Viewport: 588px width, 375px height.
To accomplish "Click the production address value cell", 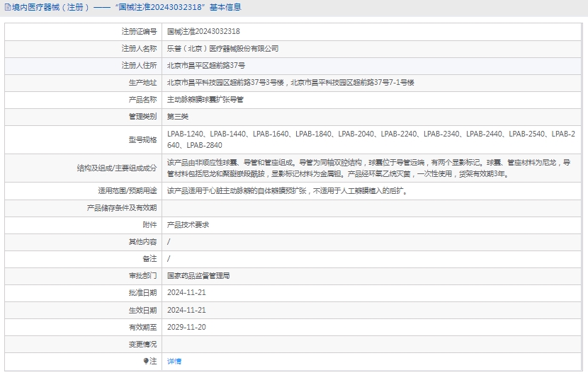I will click(x=290, y=83).
